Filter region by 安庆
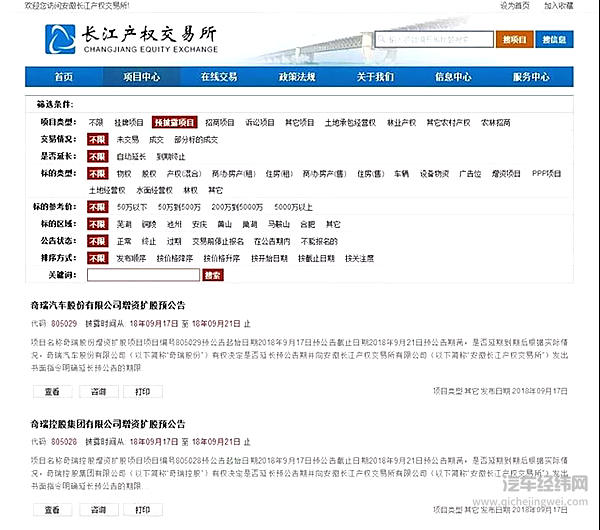This screenshot has width=600, height=530. (199, 224)
